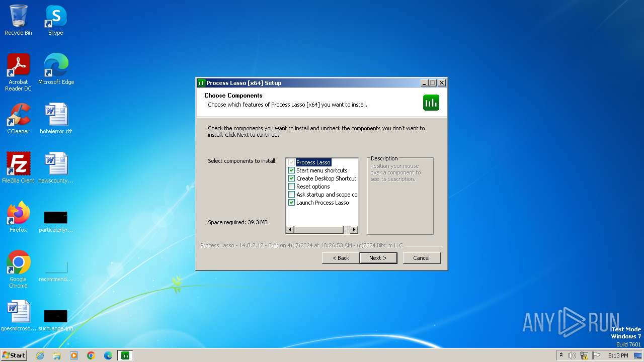Select the goesmicroso document icon
The height and width of the screenshot is (362, 644).
click(18, 315)
